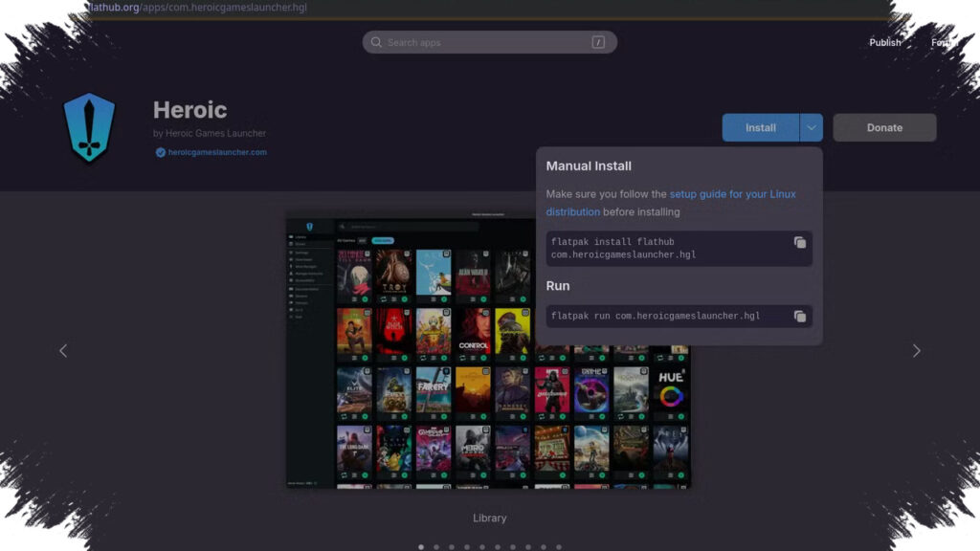
Task: Select the first carousel dot
Action: [x=421, y=547]
